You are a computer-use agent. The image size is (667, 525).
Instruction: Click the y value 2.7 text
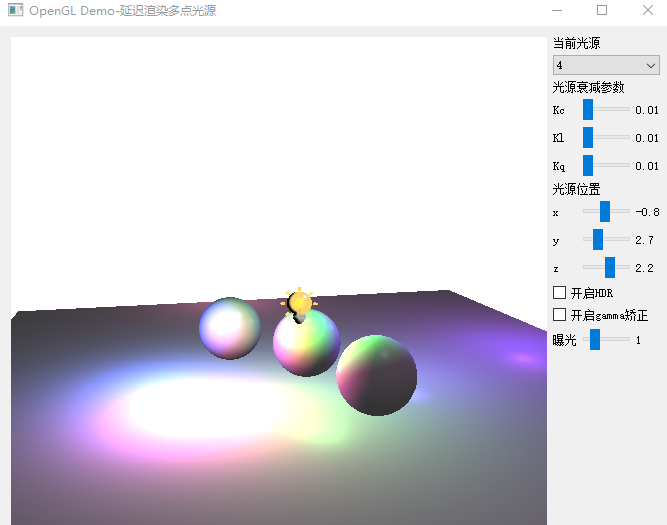pyautogui.click(x=644, y=240)
